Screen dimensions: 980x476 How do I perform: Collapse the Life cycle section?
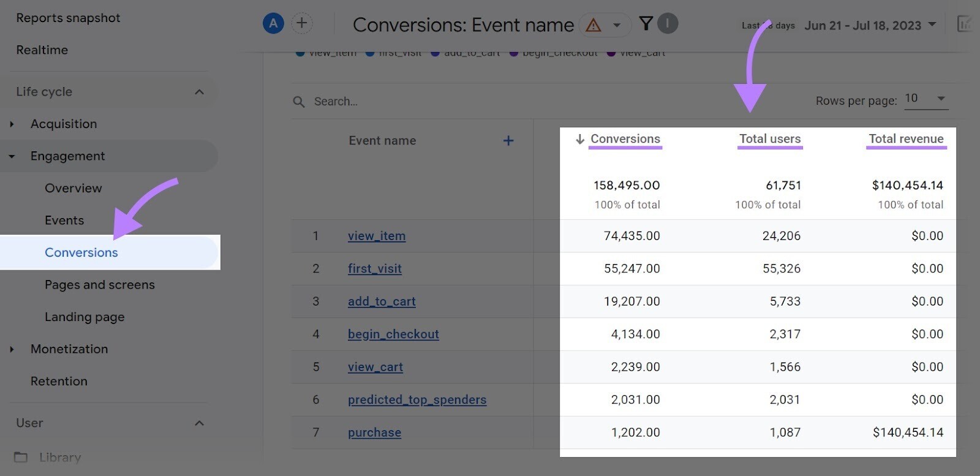[x=199, y=92]
